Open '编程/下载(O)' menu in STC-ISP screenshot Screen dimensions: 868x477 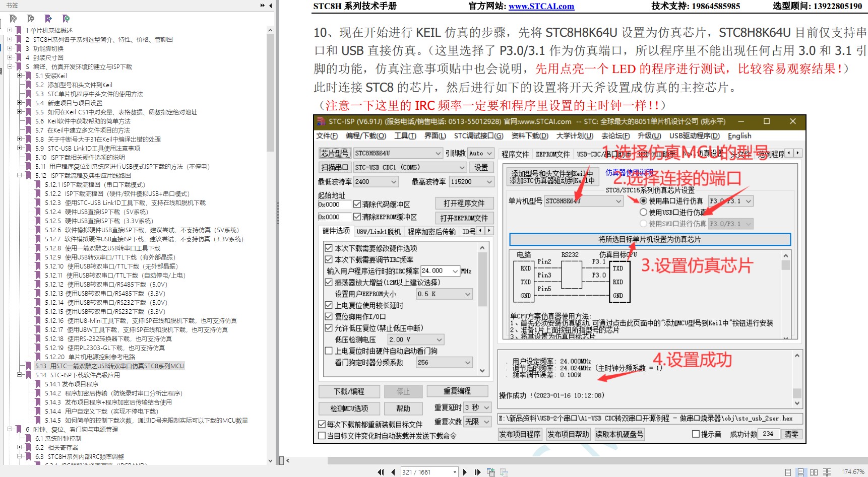[366, 136]
